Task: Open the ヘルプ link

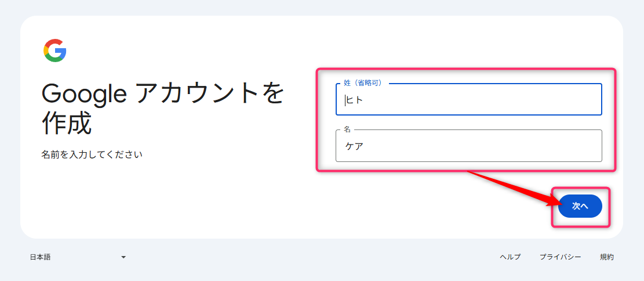Action: click(x=510, y=257)
